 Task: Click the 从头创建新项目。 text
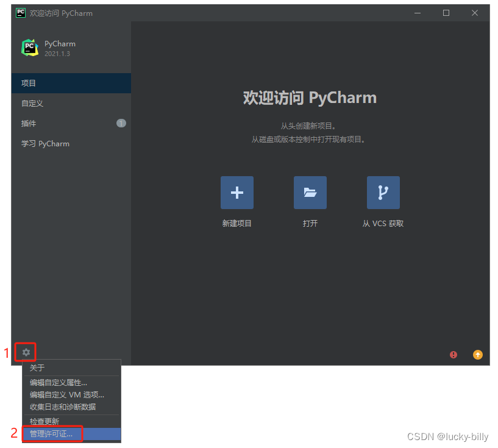(x=308, y=126)
